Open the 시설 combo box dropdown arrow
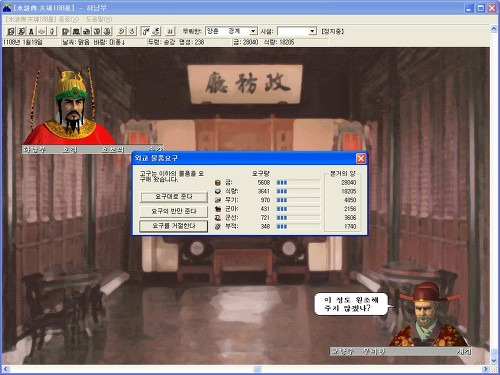 coord(312,31)
